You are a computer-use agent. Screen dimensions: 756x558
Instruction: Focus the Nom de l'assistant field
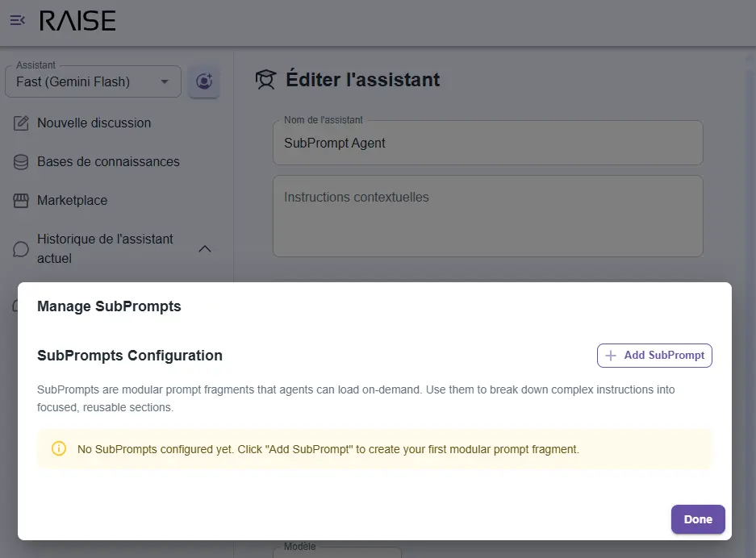[x=487, y=144]
